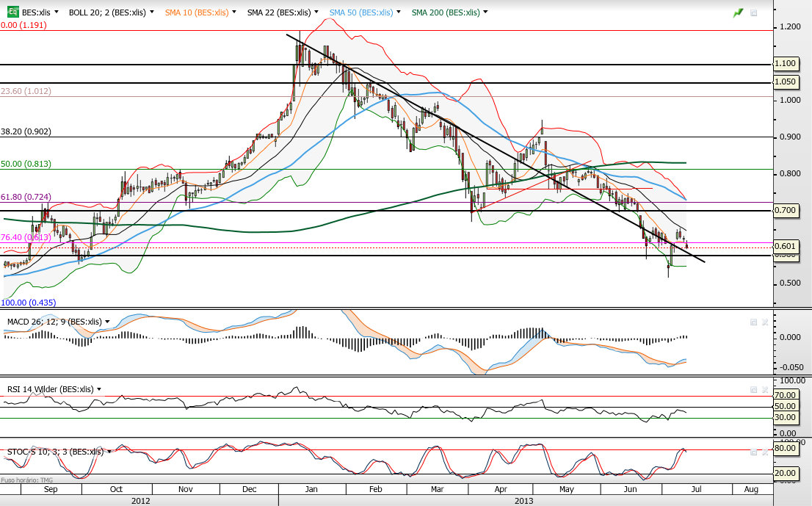The image size is (812, 506).
Task: Click the Jun label on the time axis
Action: [630, 489]
